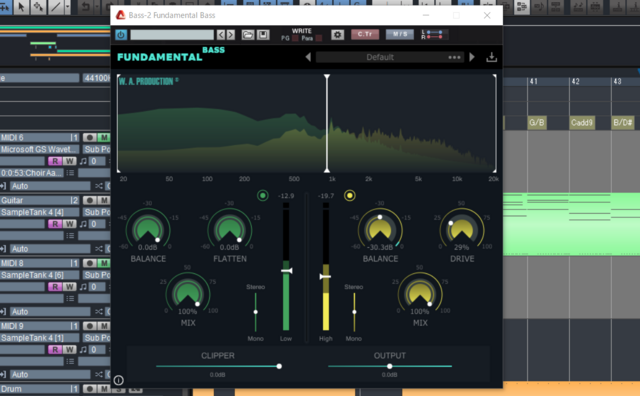Click the C.Tr button
The height and width of the screenshot is (396, 640).
point(365,34)
